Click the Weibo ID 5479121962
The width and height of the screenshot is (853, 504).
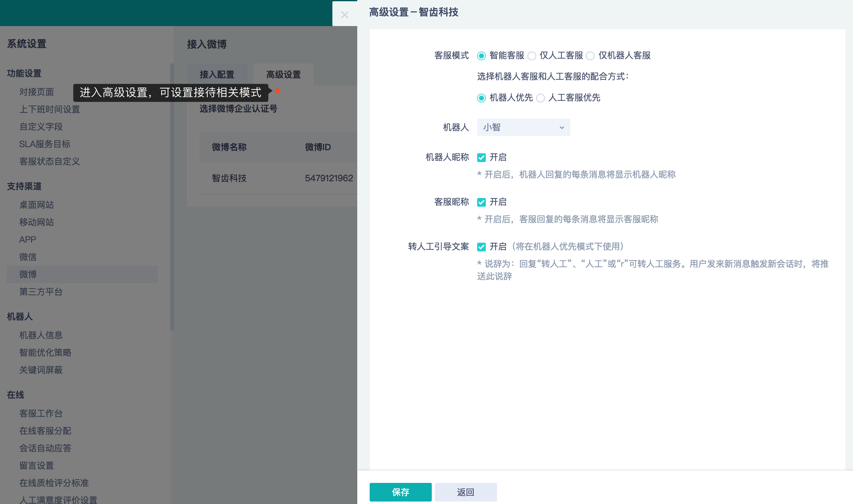tap(329, 178)
